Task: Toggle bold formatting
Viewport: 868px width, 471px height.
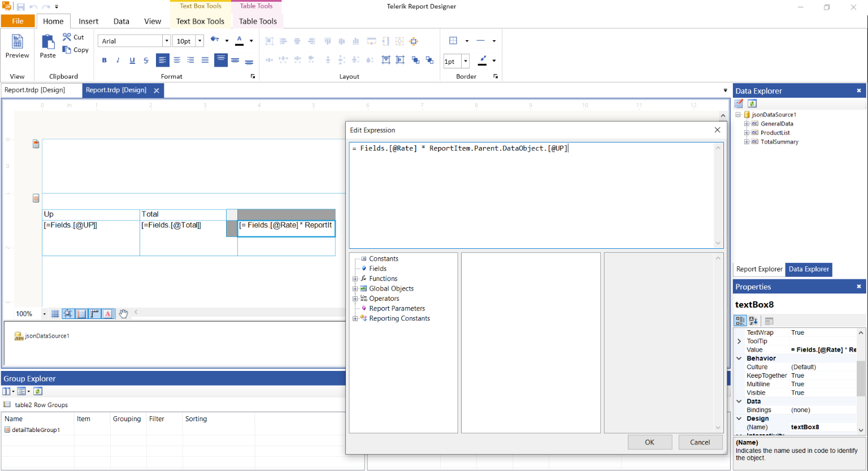Action: tap(104, 61)
